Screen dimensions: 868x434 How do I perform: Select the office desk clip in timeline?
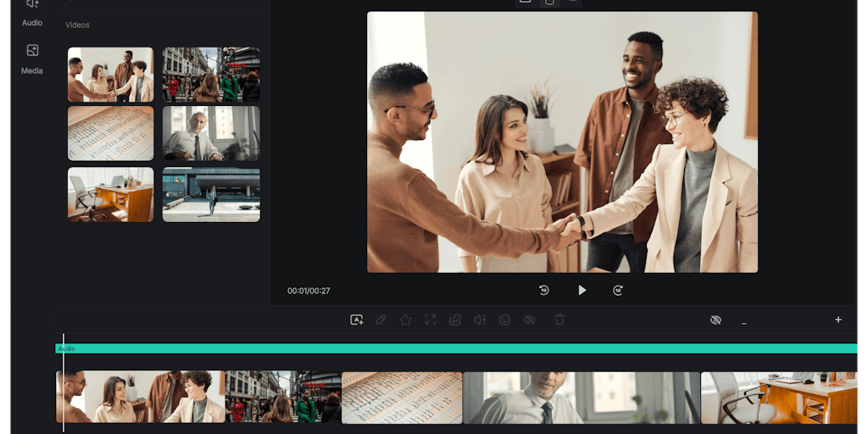click(779, 397)
